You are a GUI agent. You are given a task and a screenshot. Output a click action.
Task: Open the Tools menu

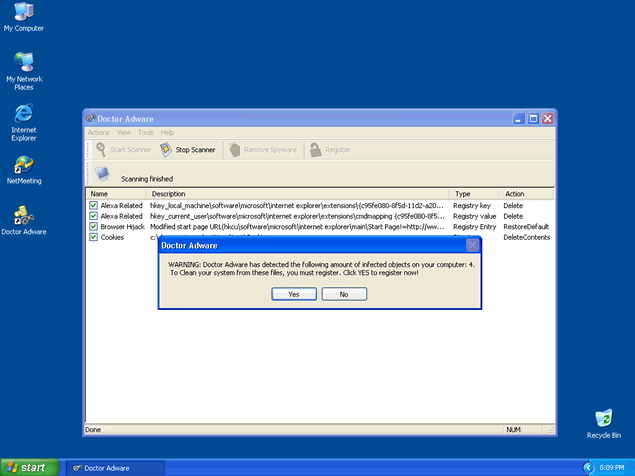click(x=146, y=132)
